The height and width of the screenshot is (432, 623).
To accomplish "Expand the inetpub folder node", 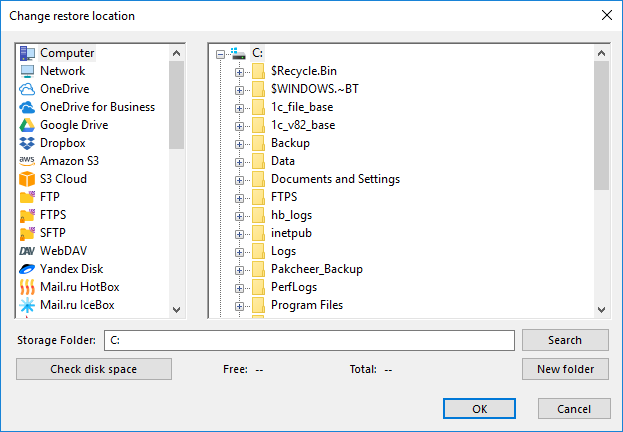I will 239,233.
